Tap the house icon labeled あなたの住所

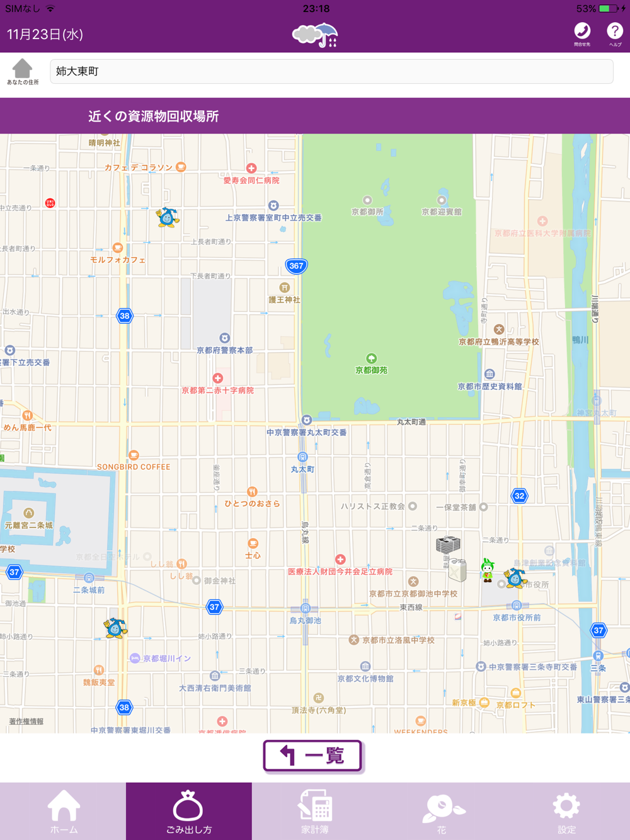tap(23, 71)
